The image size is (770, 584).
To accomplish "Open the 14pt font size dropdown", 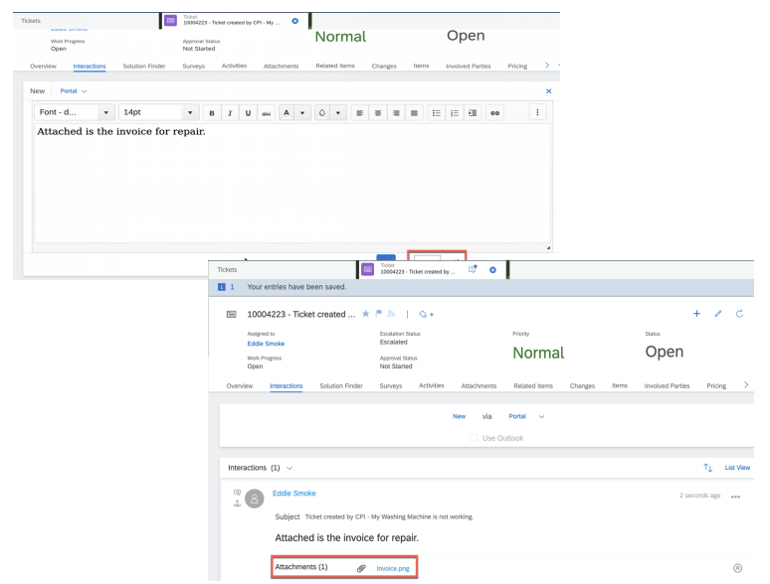I will pyautogui.click(x=159, y=112).
